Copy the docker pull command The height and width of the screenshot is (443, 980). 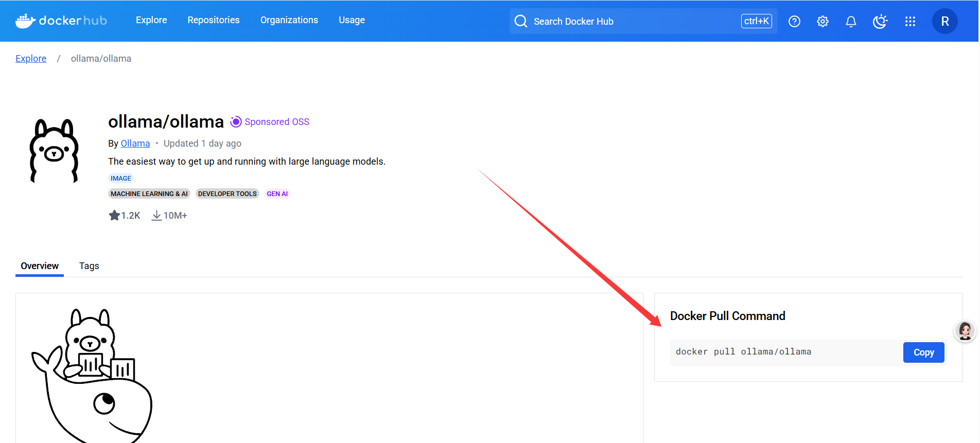(x=923, y=352)
